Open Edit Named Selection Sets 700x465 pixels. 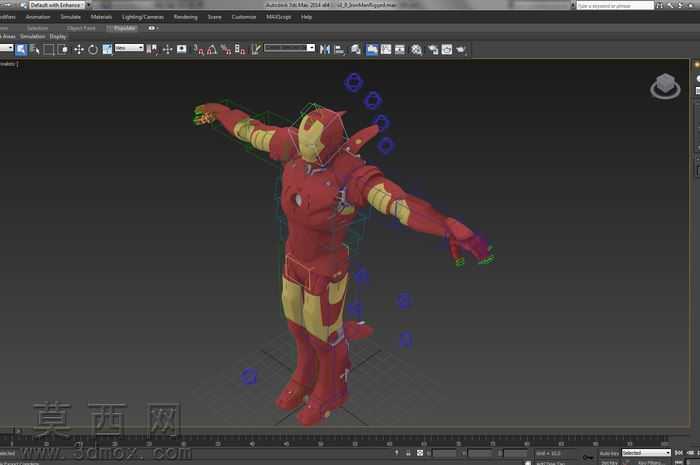[256, 50]
